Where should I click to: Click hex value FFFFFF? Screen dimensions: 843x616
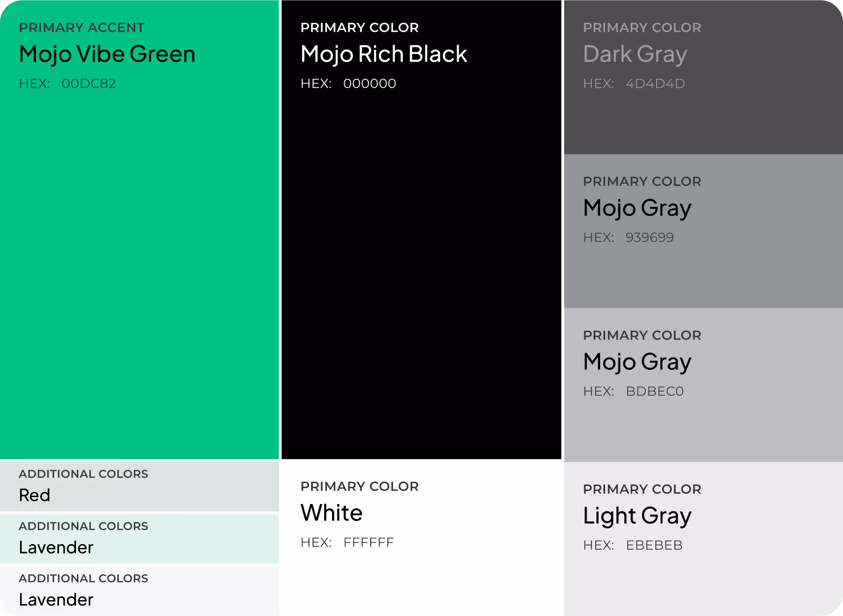click(369, 542)
